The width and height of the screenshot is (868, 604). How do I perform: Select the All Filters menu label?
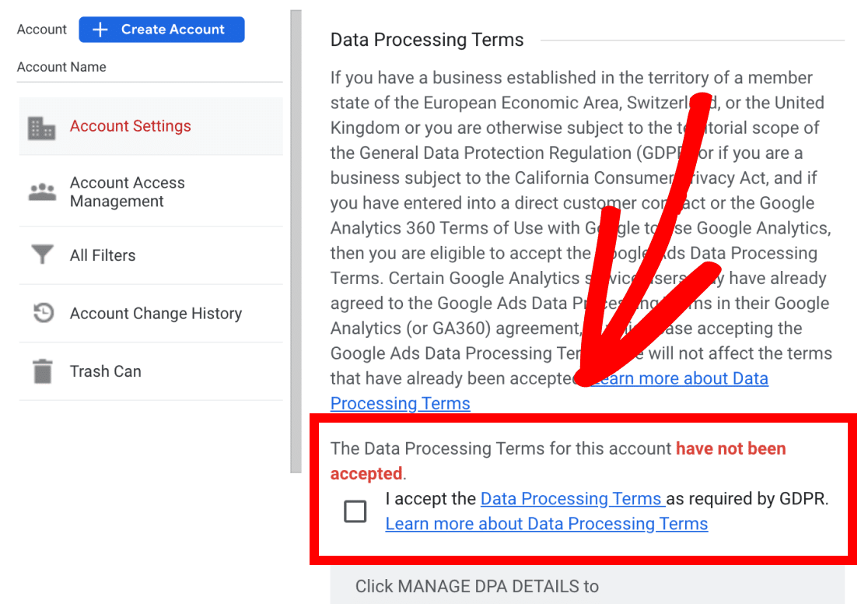point(103,255)
